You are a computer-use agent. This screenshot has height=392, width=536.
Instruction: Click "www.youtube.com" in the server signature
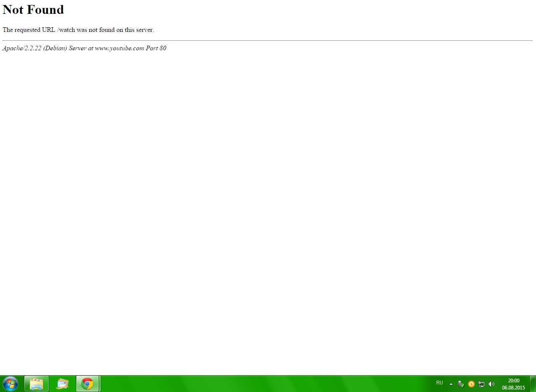[119, 48]
